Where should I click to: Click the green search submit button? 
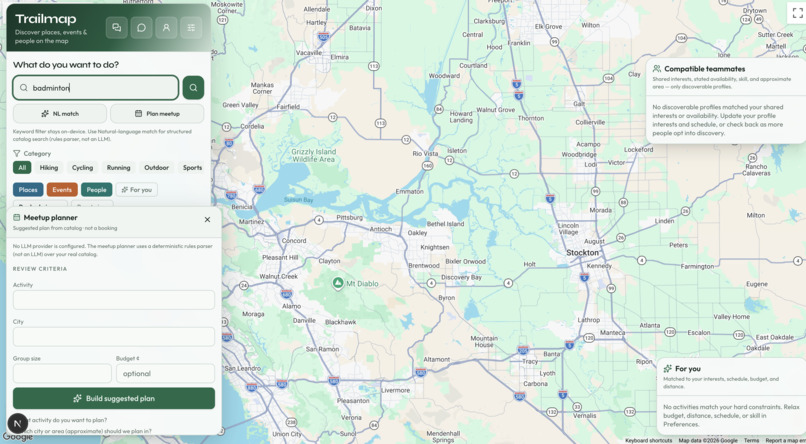click(x=193, y=88)
